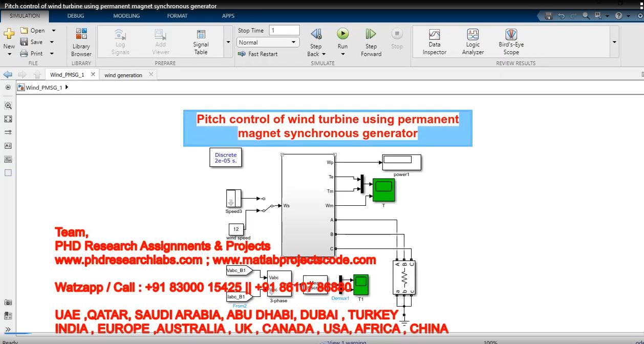Switch to the wind generation model tab
644x344 pixels.
(x=123, y=75)
